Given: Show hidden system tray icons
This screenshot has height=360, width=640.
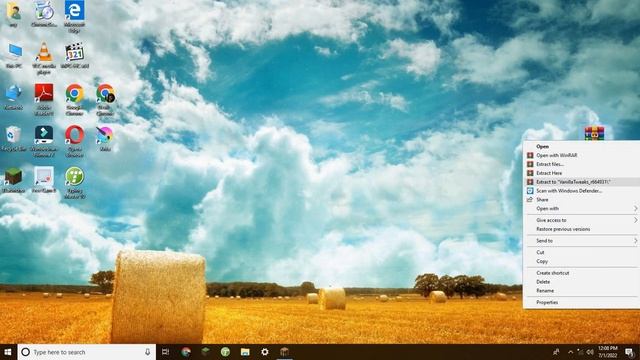Looking at the screenshot, I should [571, 352].
